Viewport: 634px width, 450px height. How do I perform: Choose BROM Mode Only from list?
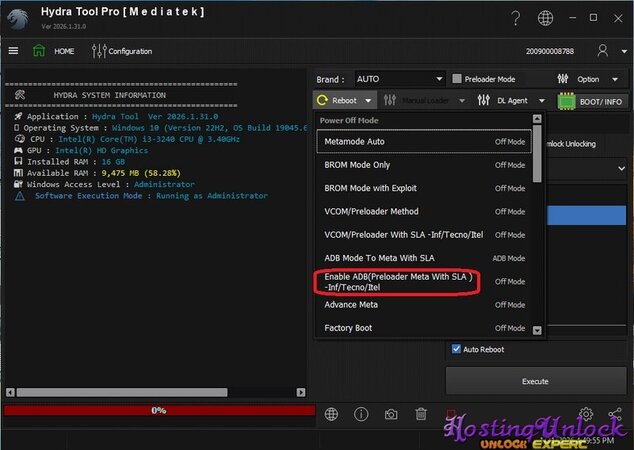[x=357, y=164]
